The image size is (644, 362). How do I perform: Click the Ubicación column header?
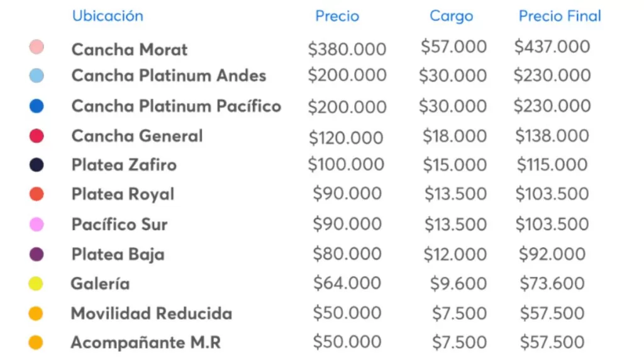[108, 16]
